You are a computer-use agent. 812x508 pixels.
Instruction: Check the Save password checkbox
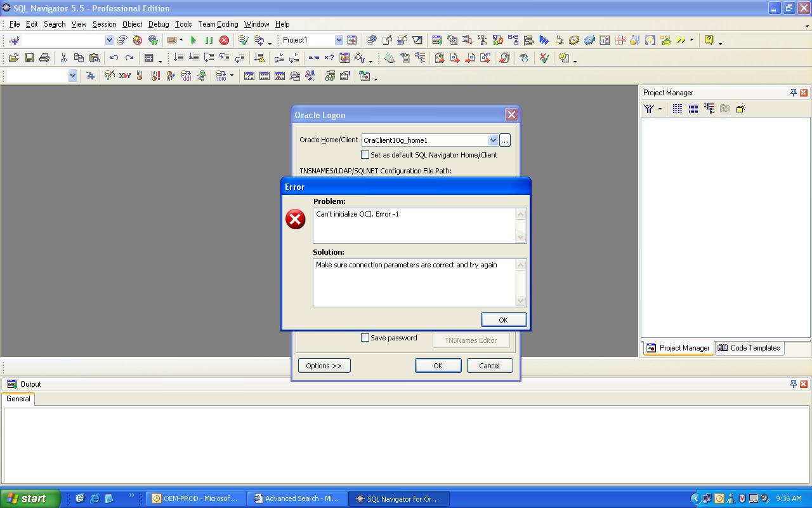(x=365, y=338)
